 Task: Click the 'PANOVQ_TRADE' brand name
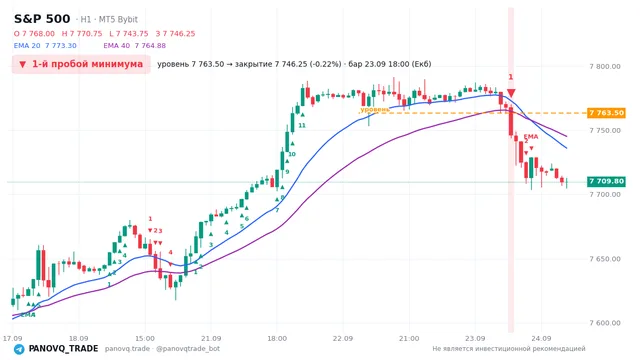click(63, 349)
